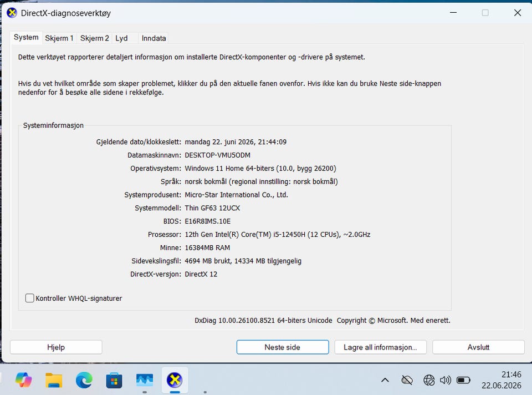532x395 pixels.
Task: Click system model Thin GF63 12UCX
Action: click(212, 208)
